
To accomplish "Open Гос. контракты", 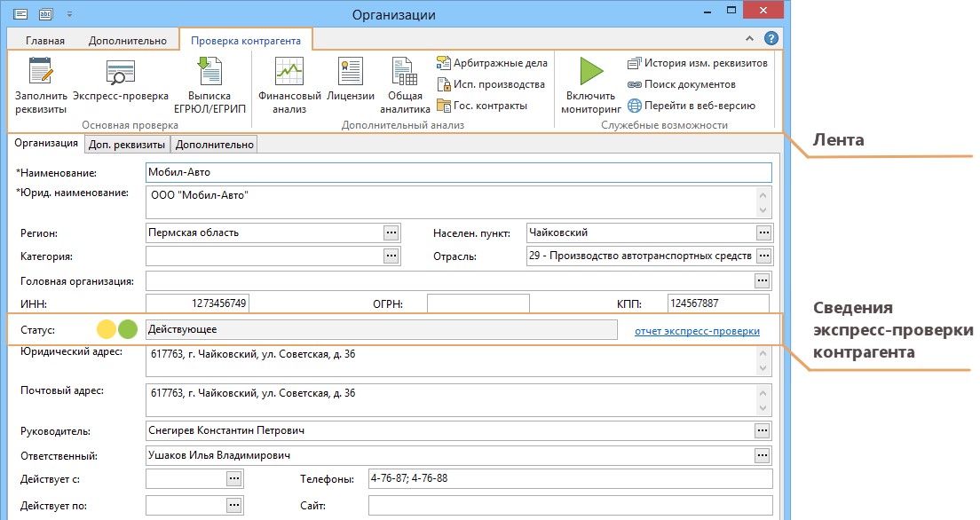I will point(482,106).
